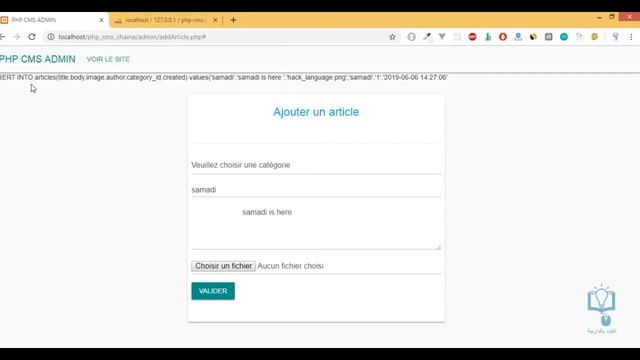This screenshot has width=640, height=360.
Task: Click the 'Choisir un fichier' button
Action: coord(223,266)
